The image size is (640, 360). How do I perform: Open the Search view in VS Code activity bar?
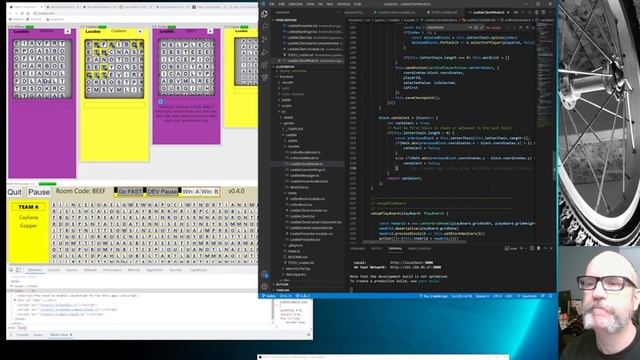tap(264, 27)
